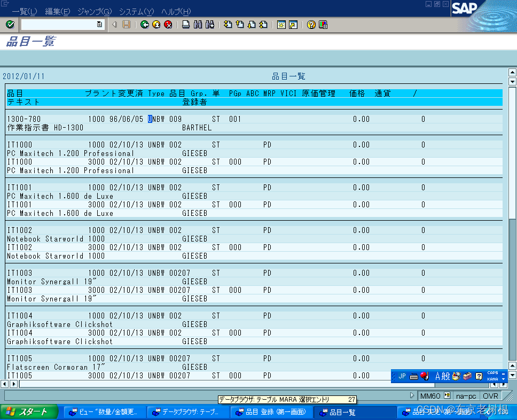Click the Create New Session icon
Image resolution: width=517 pixels, height=420 pixels.
point(281,25)
